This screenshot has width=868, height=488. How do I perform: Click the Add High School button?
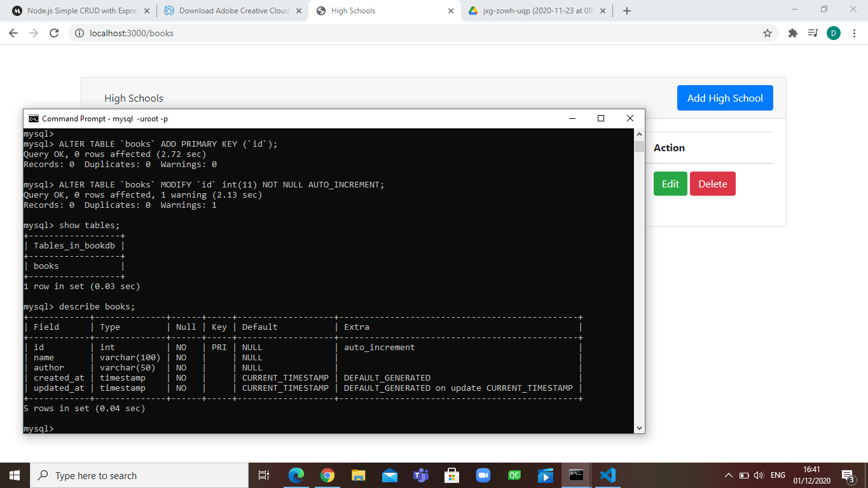click(725, 98)
